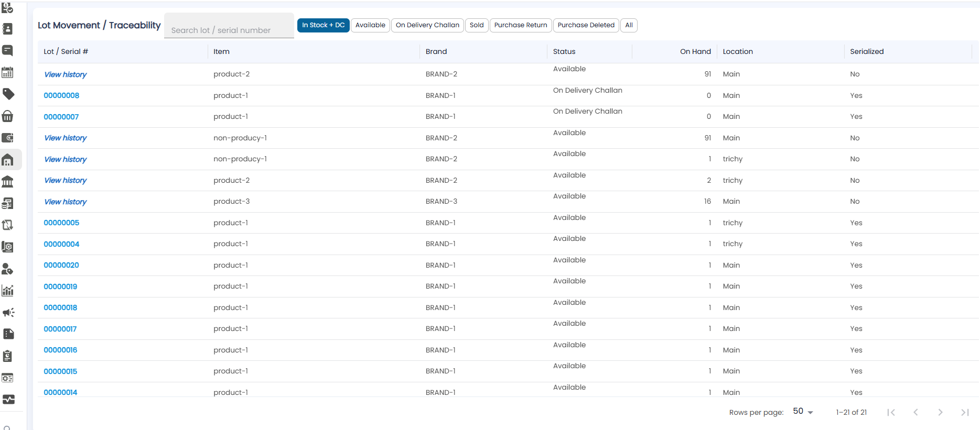Jump to the first page

click(891, 412)
